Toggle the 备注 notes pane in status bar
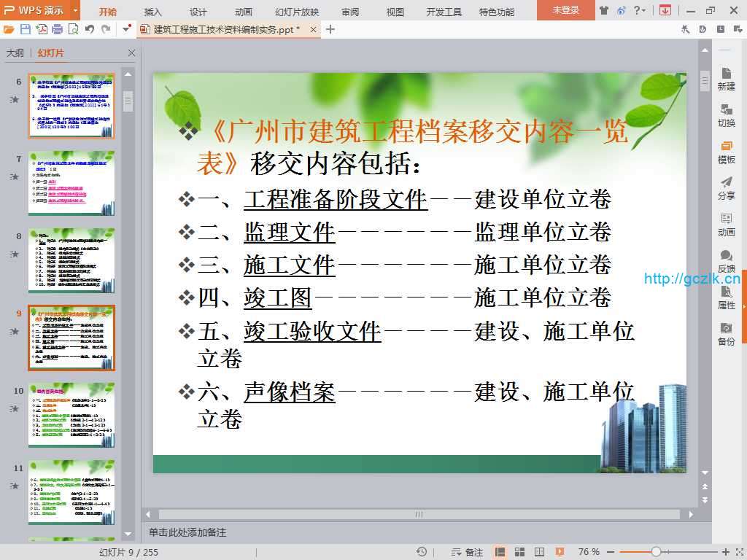Screen dimensions: 747x560 point(467,552)
